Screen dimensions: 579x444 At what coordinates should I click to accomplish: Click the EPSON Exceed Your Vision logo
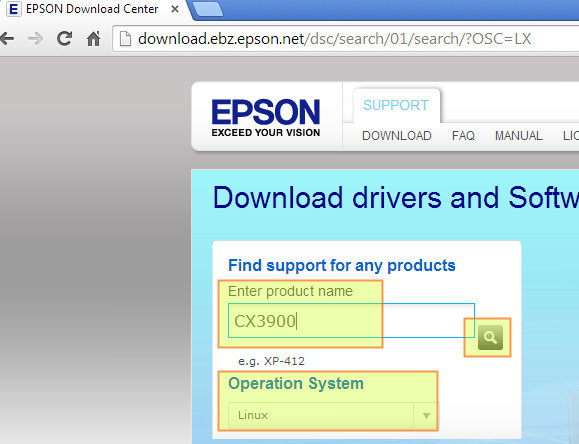pos(265,117)
